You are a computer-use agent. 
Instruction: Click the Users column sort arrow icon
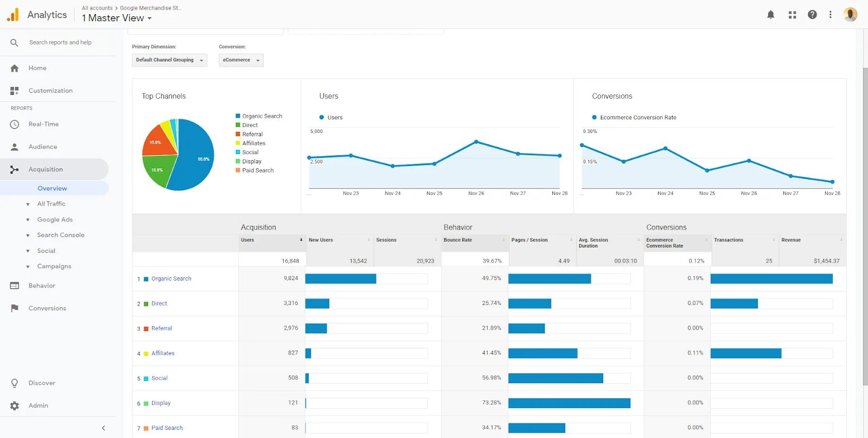(301, 240)
